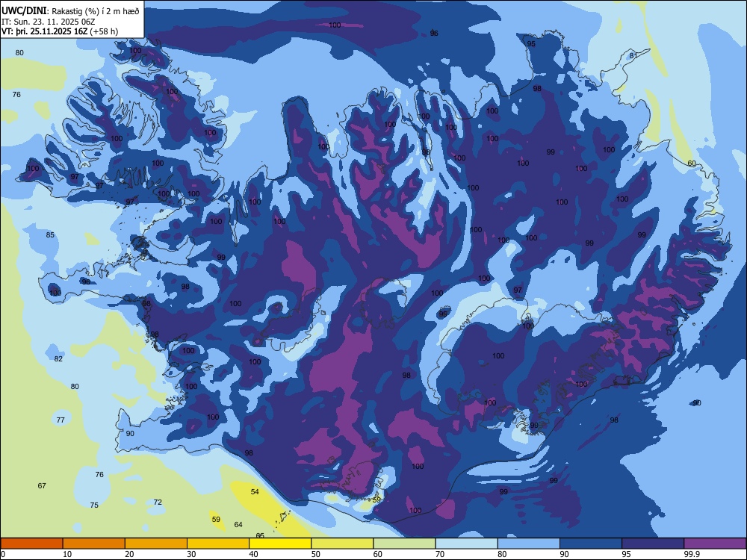
Task: Select the bright yellow 40–50 legend swatch
Action: pos(280,544)
